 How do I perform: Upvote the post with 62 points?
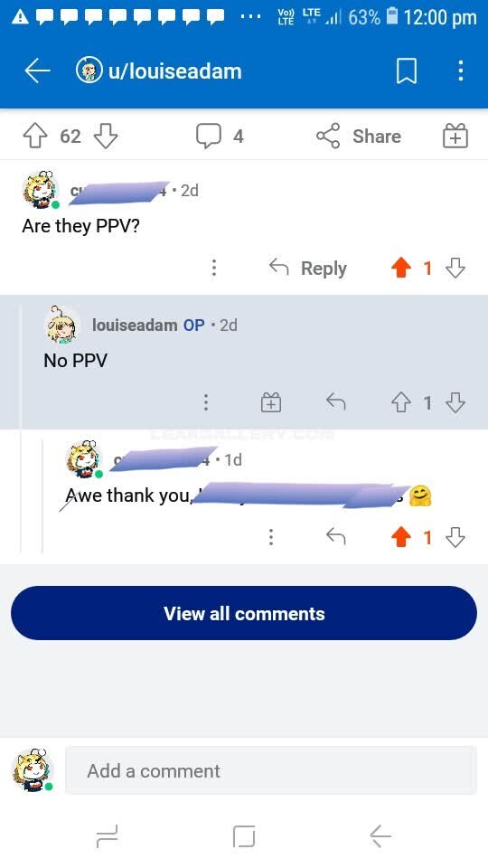(35, 137)
